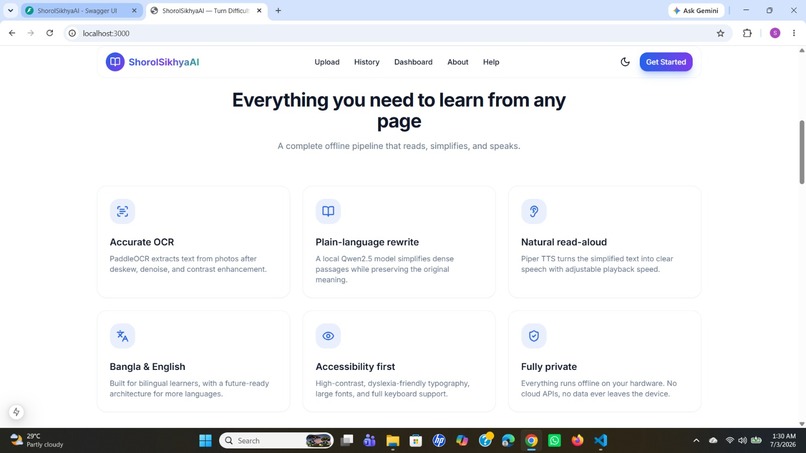
Task: Close the Swagger UI tab
Action: 134,10
